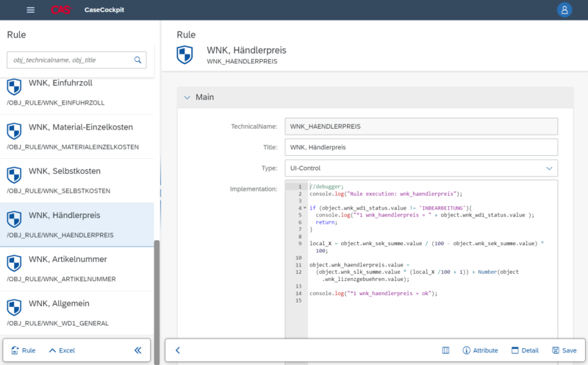The height and width of the screenshot is (365, 588).
Task: Click the rule list scrollbar
Action: 157,302
